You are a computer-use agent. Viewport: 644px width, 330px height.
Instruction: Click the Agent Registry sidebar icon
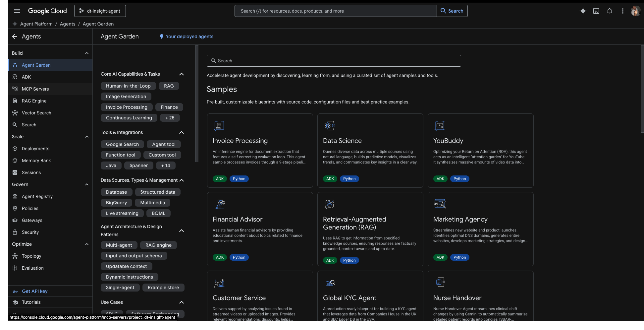(x=15, y=196)
